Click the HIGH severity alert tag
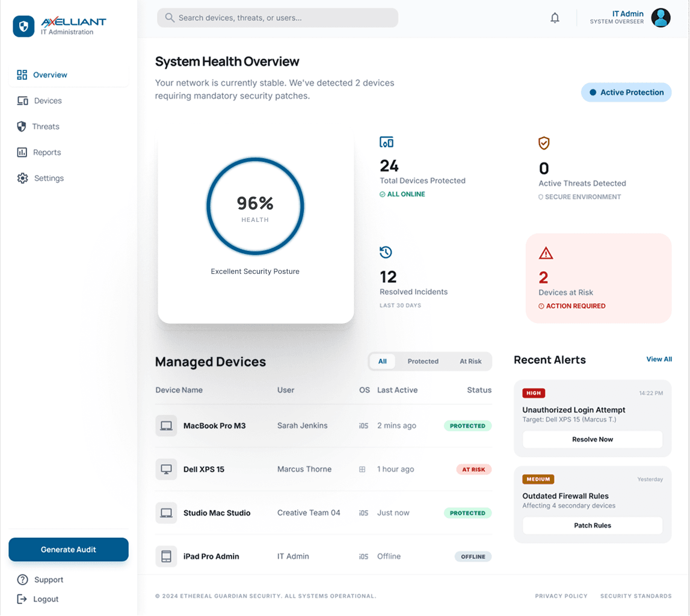 pyautogui.click(x=534, y=393)
